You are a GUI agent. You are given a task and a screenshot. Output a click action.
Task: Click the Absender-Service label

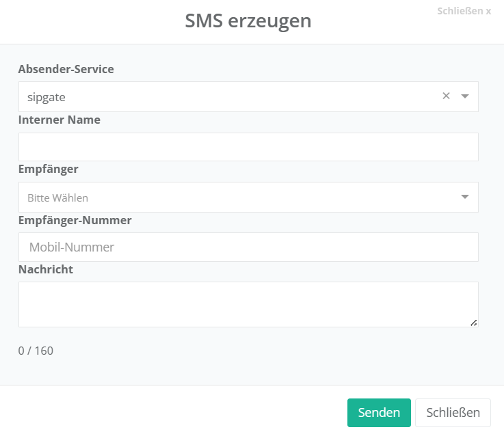pyautogui.click(x=66, y=69)
